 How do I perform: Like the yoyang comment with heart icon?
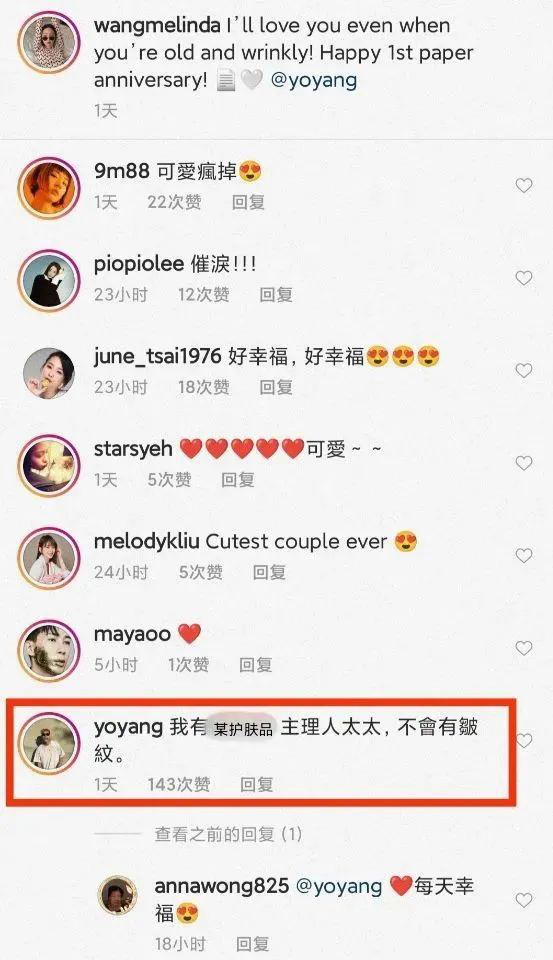(524, 741)
